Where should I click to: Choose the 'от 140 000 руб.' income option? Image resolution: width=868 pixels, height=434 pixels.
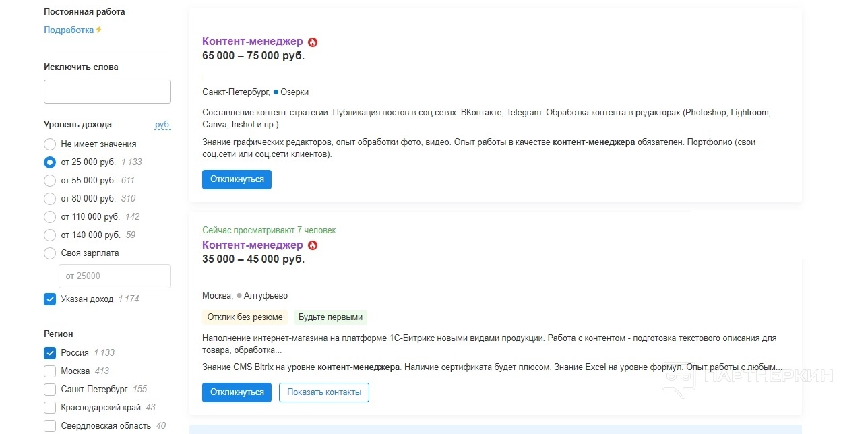50,235
